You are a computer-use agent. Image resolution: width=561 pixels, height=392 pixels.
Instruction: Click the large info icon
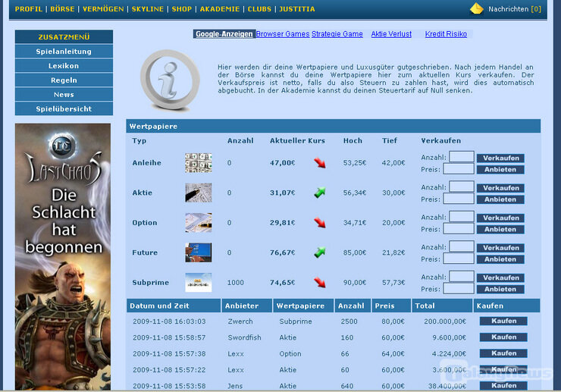tap(170, 80)
